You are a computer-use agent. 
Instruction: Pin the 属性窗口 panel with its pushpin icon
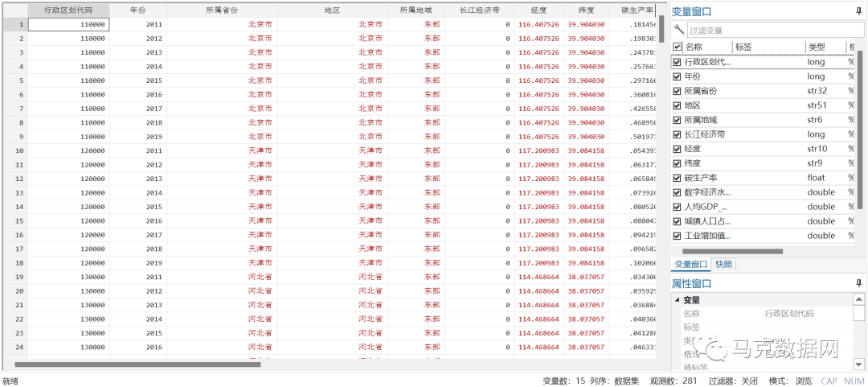858,283
